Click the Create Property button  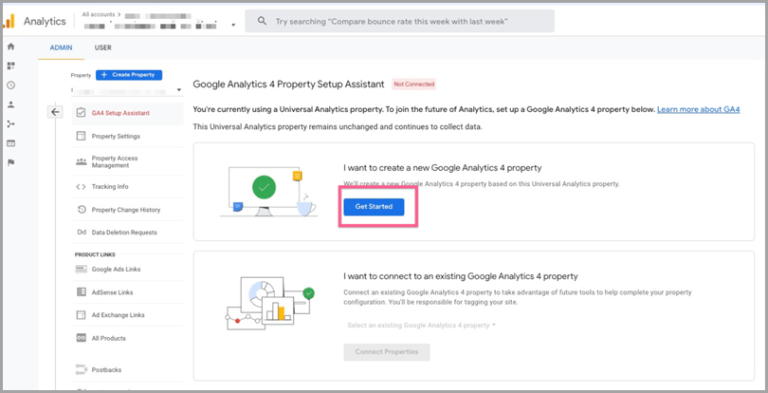(129, 75)
